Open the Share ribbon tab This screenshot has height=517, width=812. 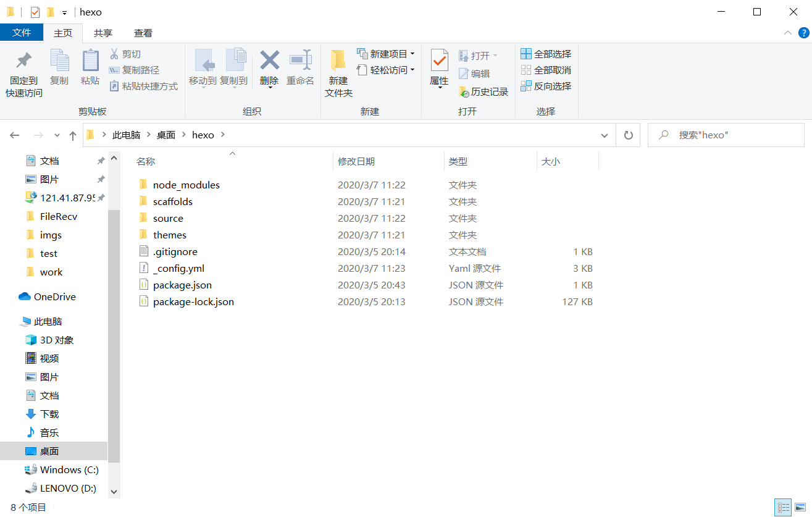coord(103,33)
